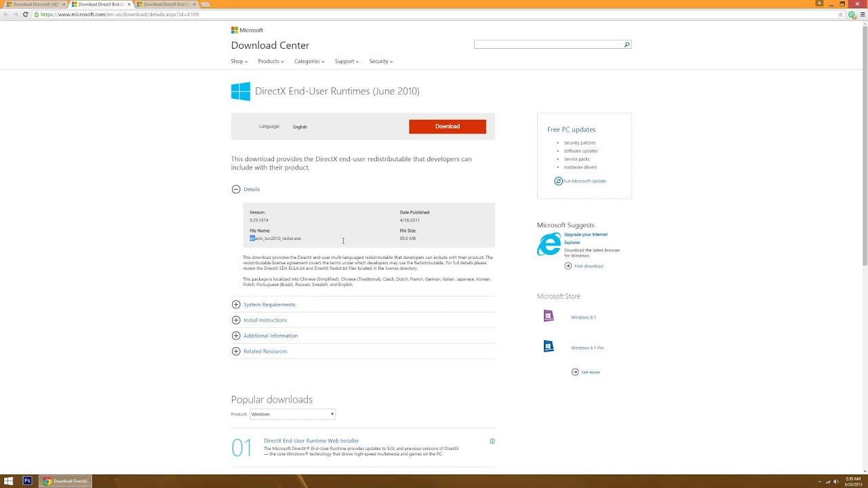
Task: Click the Windows 8.1 Pro product icon
Action: 549,346
